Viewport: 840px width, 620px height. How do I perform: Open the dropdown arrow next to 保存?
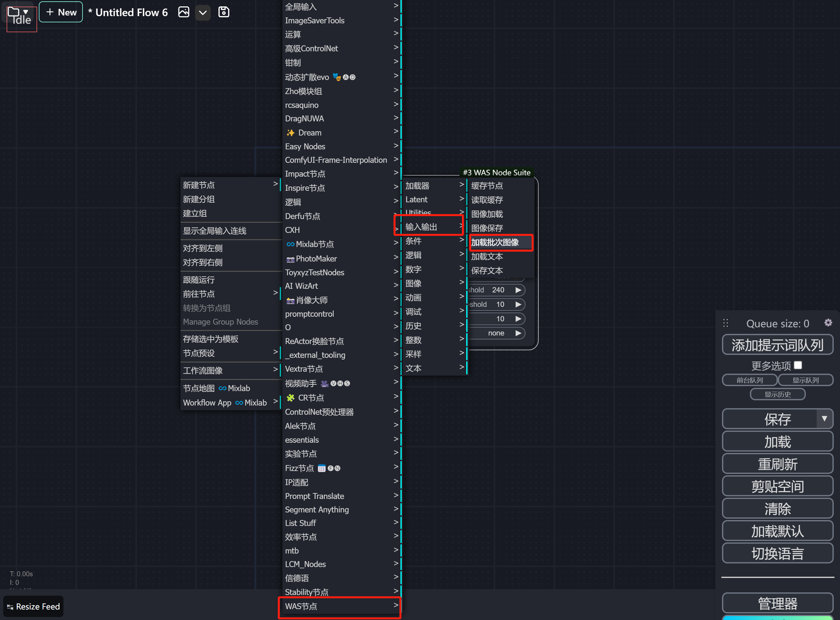825,419
